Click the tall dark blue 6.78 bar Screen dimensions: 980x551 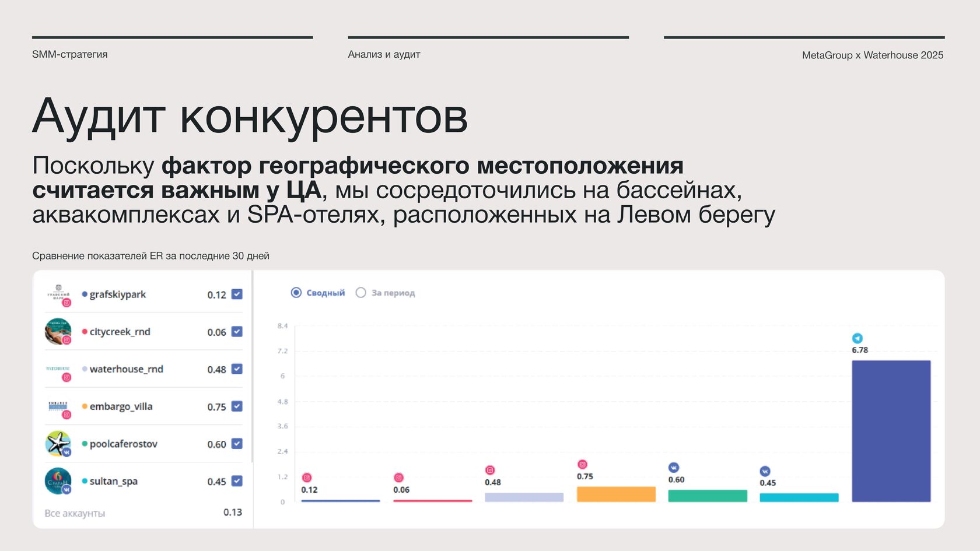pos(891,431)
